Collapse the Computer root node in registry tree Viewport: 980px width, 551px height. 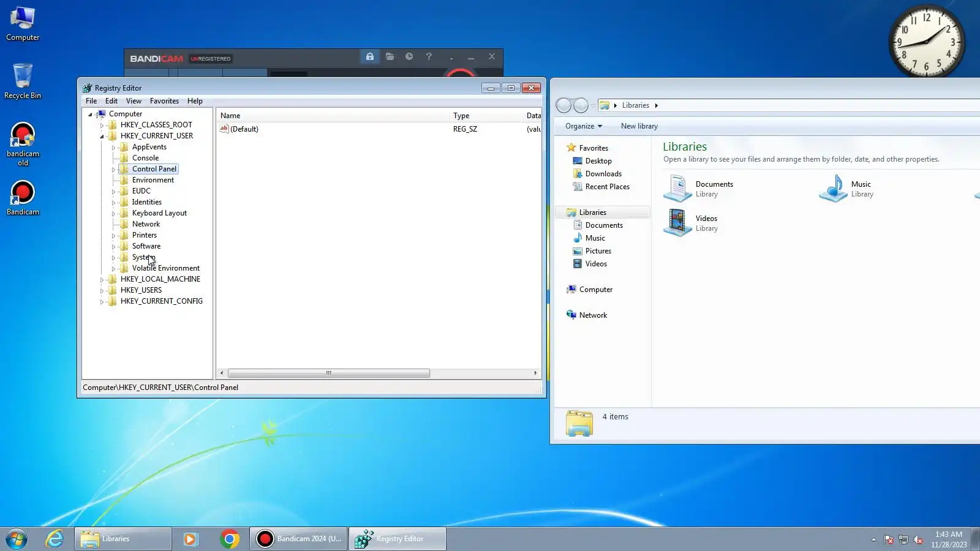tap(90, 114)
